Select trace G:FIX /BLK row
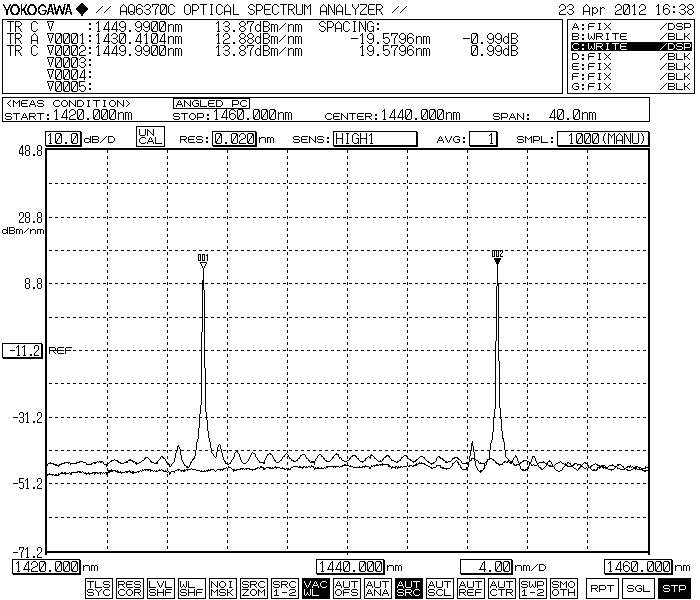Viewport: 700px width, 600px height. (631, 87)
